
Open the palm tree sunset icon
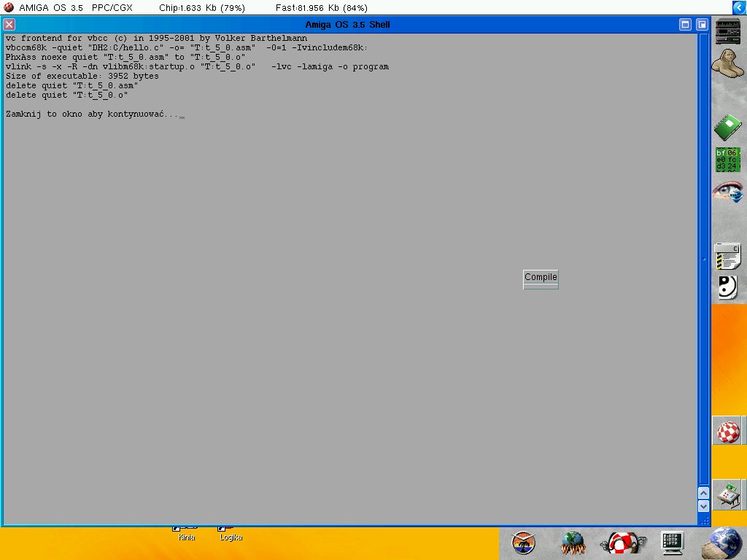point(523,543)
